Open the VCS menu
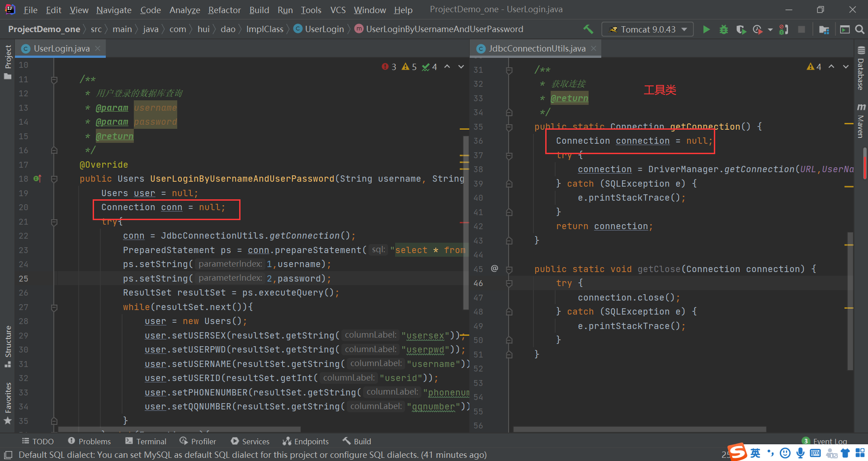Image resolution: width=868 pixels, height=461 pixels. point(338,10)
